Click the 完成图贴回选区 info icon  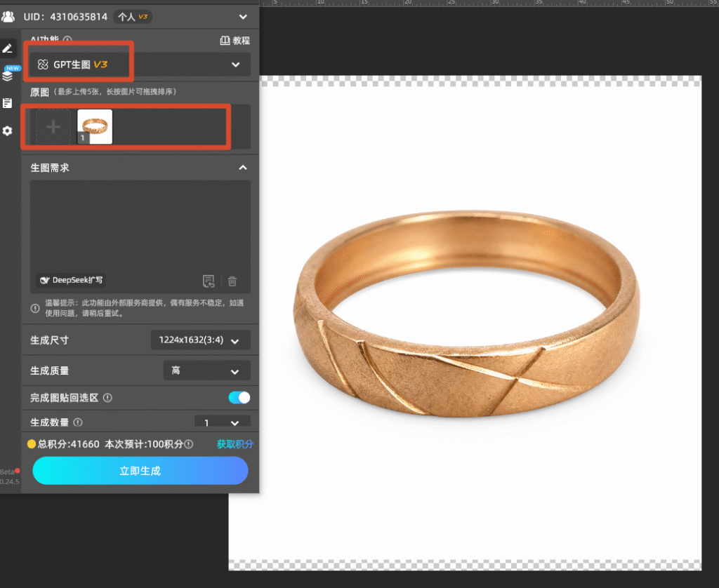(107, 398)
